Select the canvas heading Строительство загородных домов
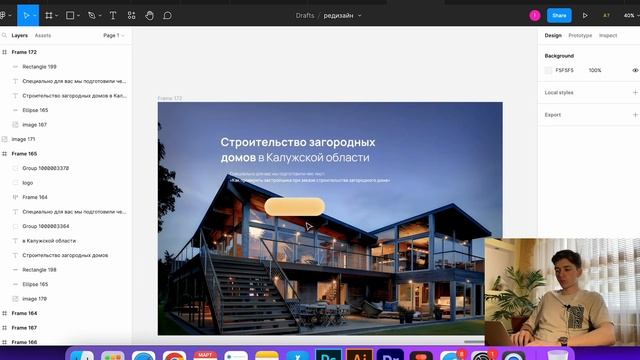 tap(298, 149)
